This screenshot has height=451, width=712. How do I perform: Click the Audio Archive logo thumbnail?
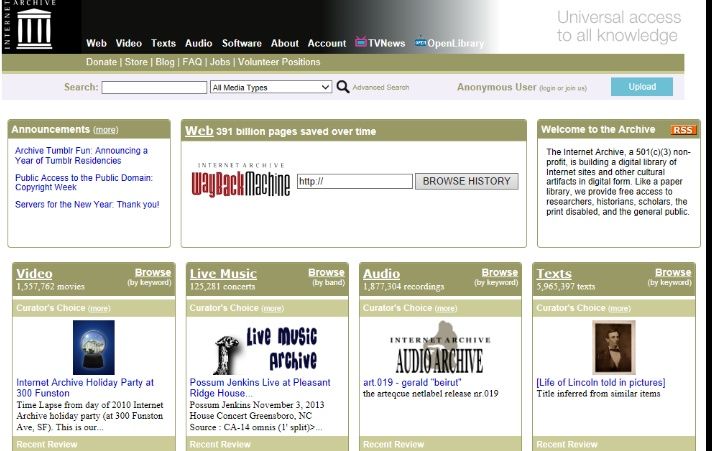(440, 348)
